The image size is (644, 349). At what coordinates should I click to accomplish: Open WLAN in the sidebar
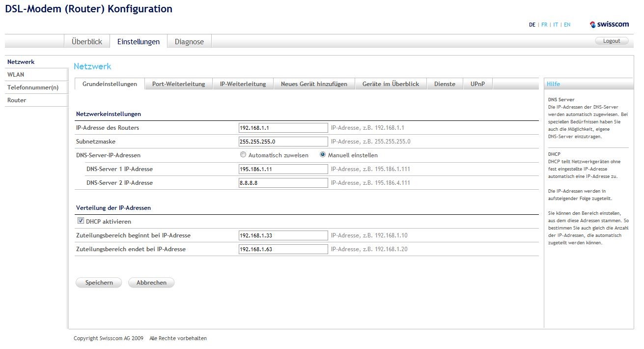click(x=16, y=75)
